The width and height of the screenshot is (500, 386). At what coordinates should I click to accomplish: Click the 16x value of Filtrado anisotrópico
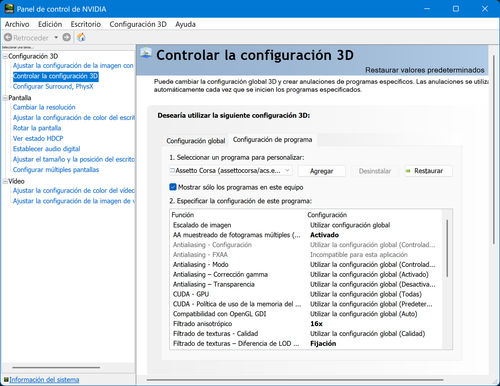pyautogui.click(x=316, y=324)
